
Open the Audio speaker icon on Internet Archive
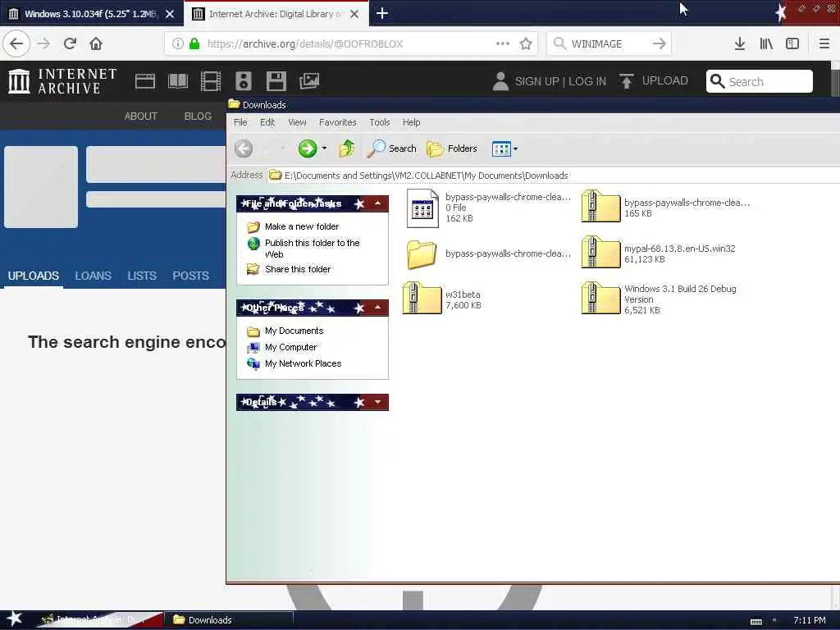point(243,81)
